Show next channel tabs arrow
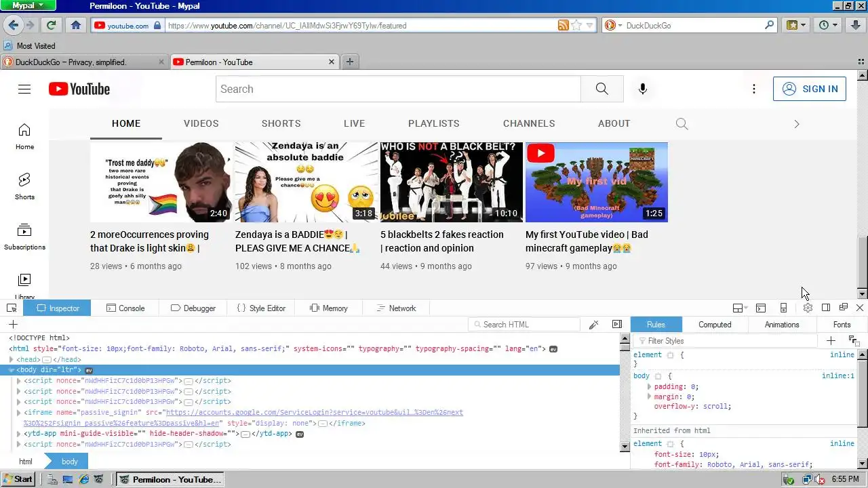 [x=796, y=124]
